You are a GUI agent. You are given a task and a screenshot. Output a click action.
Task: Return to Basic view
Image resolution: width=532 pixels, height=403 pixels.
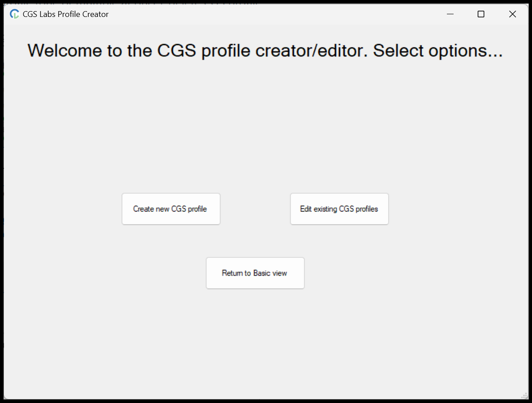click(255, 273)
